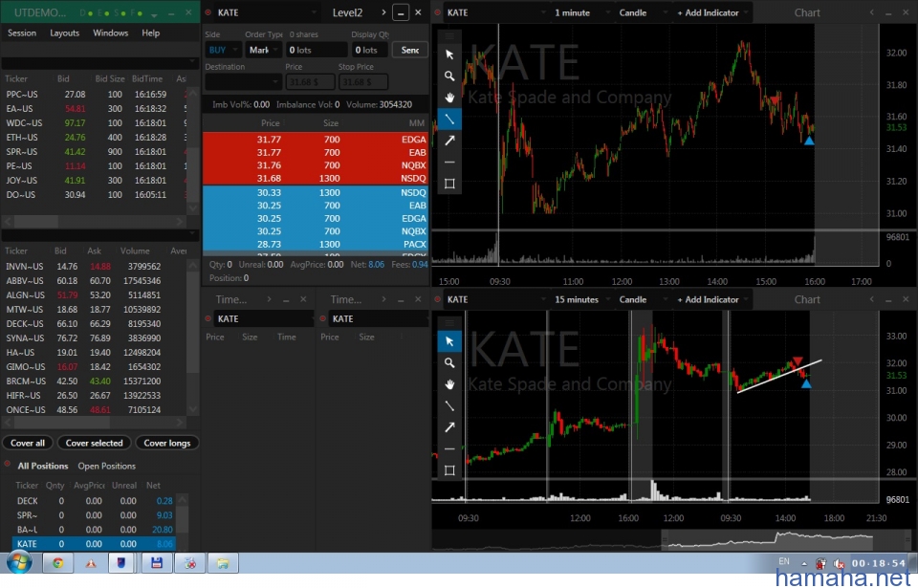
Task: Open the Windows menu
Action: (110, 33)
